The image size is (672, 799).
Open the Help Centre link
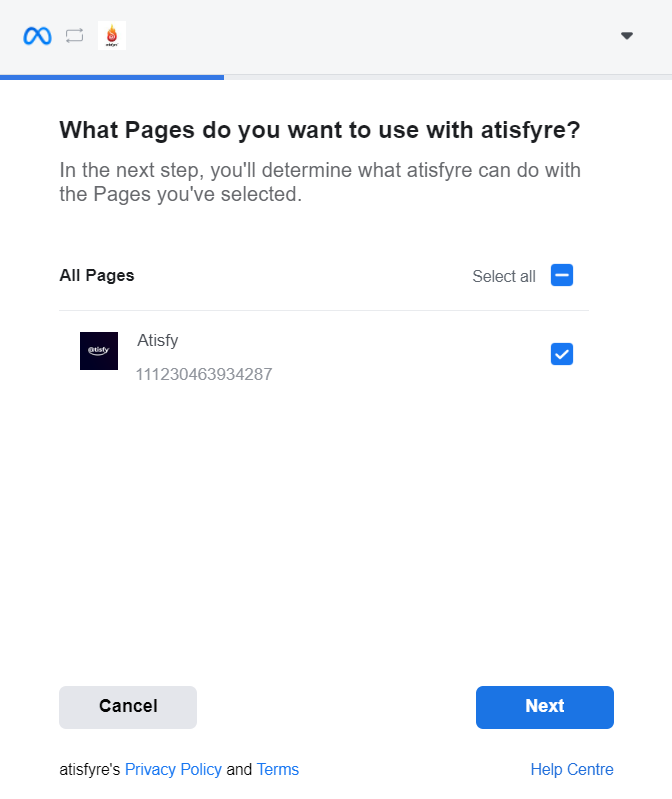[x=572, y=769]
